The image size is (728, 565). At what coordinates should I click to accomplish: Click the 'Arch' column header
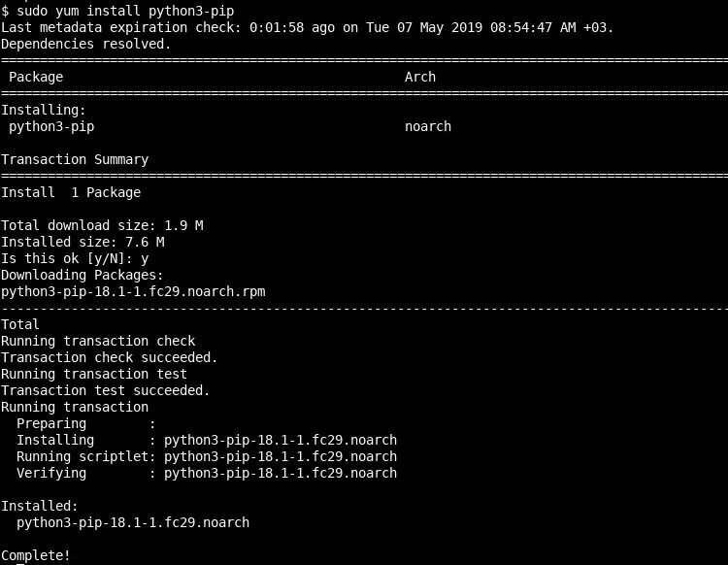(420, 77)
